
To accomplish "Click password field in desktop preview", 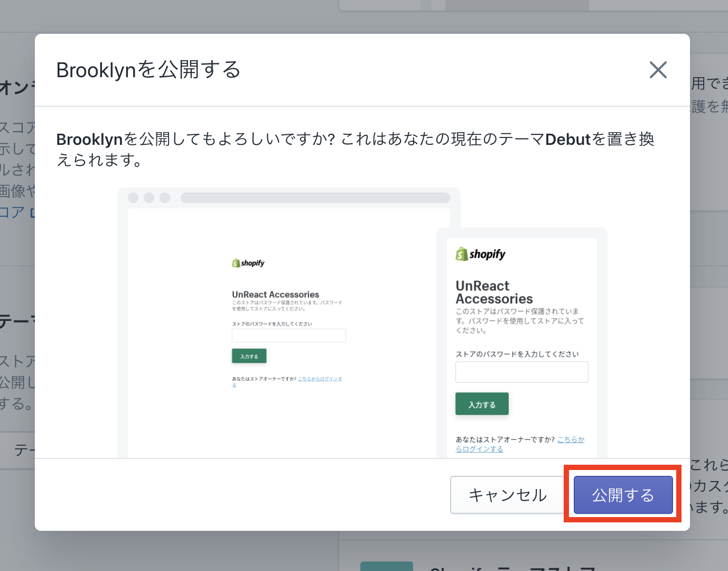I will pos(288,336).
